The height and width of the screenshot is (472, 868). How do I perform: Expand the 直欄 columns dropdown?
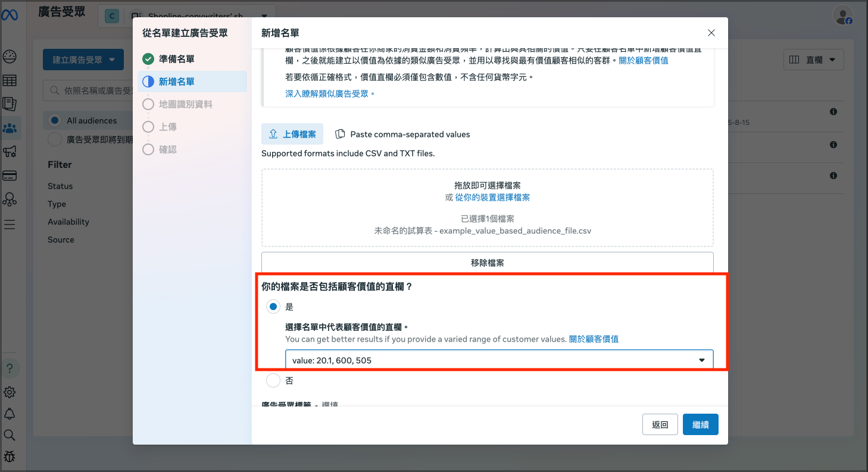[x=813, y=60]
